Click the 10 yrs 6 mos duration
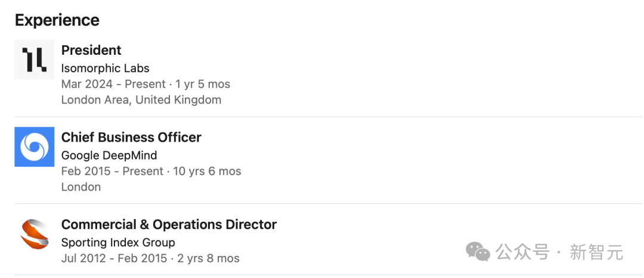Image resolution: width=644 pixels, height=278 pixels. (207, 171)
